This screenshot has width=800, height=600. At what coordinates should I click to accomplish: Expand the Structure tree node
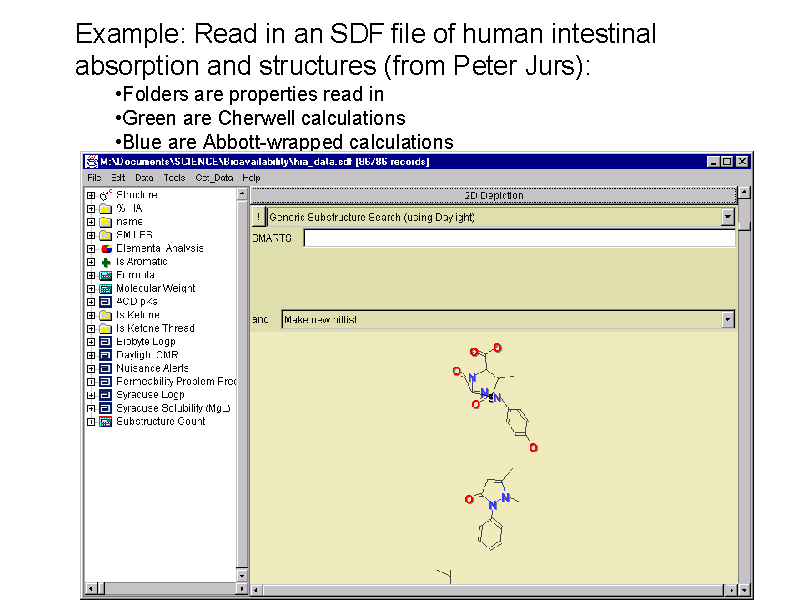[x=91, y=195]
